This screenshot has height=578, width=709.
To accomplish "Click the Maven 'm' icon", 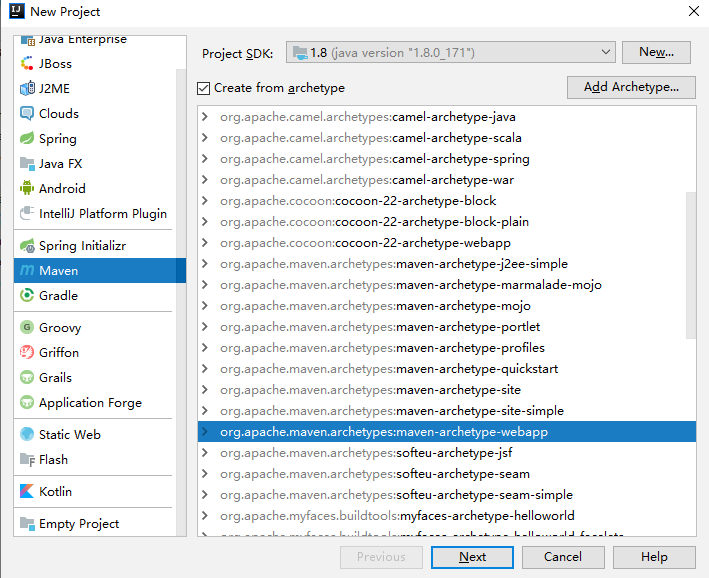I will [27, 270].
